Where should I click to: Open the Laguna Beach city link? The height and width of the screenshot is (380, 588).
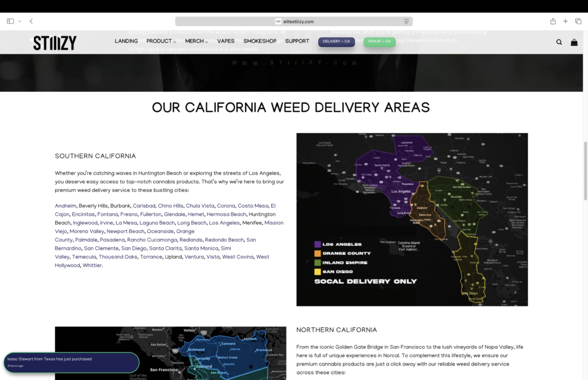click(157, 223)
